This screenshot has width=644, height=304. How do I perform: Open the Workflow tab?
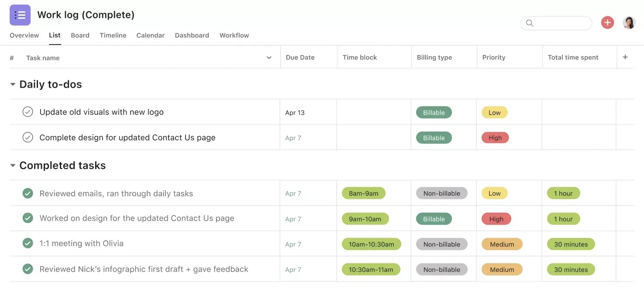point(234,35)
